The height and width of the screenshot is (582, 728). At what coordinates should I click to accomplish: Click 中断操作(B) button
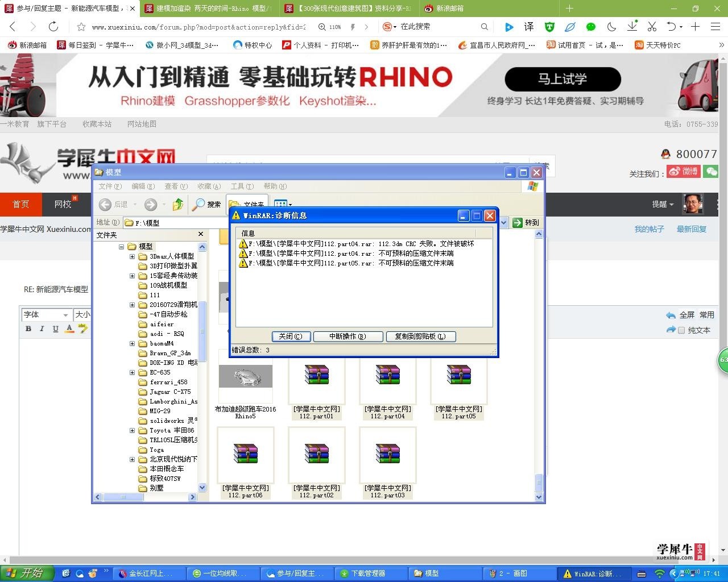348,336
